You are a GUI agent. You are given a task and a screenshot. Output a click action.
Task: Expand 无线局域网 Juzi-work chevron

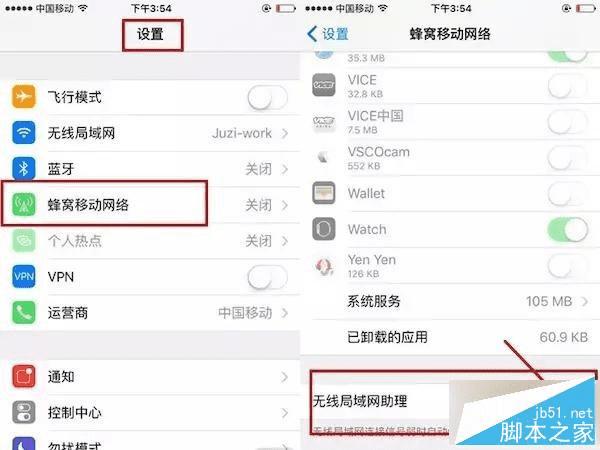coord(285,133)
